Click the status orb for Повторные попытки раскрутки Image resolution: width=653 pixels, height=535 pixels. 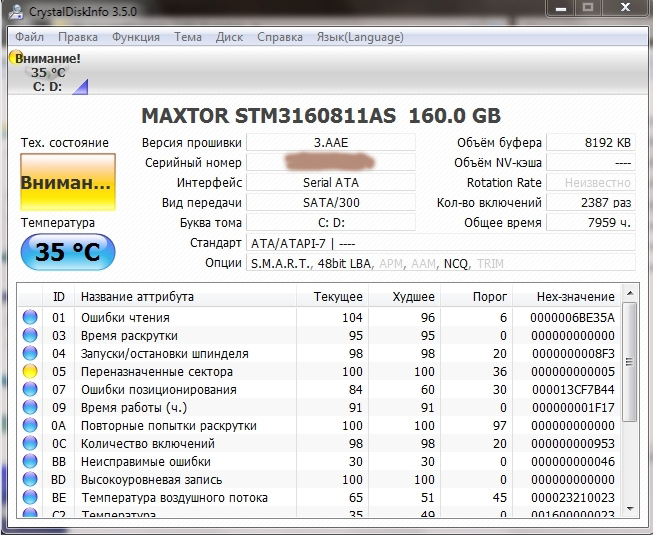tap(30, 425)
